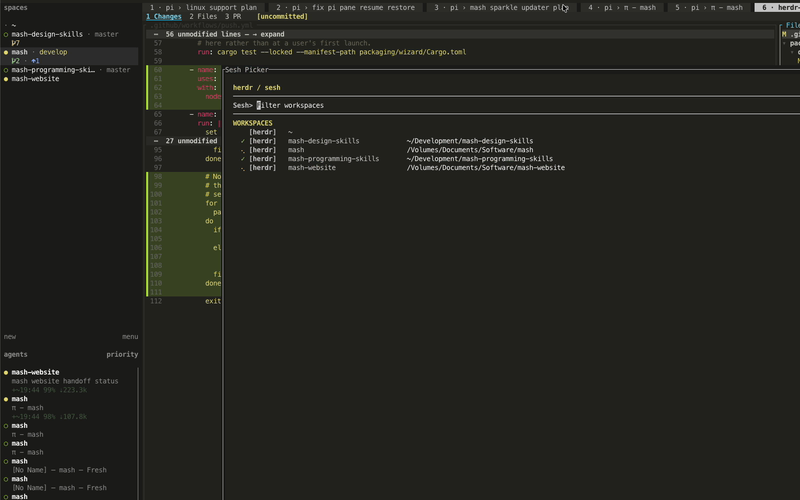Click status marker beside picker mash row
Image resolution: width=800 pixels, height=500 pixels.
pyautogui.click(x=243, y=151)
